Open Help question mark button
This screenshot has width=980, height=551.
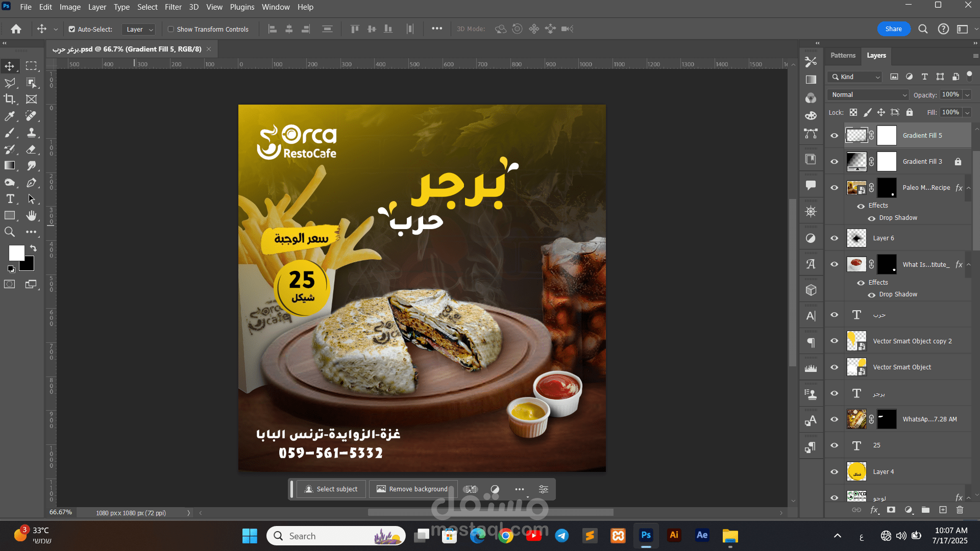(x=943, y=29)
